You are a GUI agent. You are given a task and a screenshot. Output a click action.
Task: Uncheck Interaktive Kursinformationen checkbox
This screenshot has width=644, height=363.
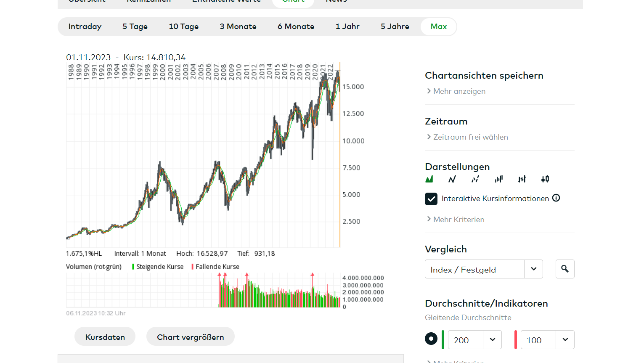click(431, 199)
